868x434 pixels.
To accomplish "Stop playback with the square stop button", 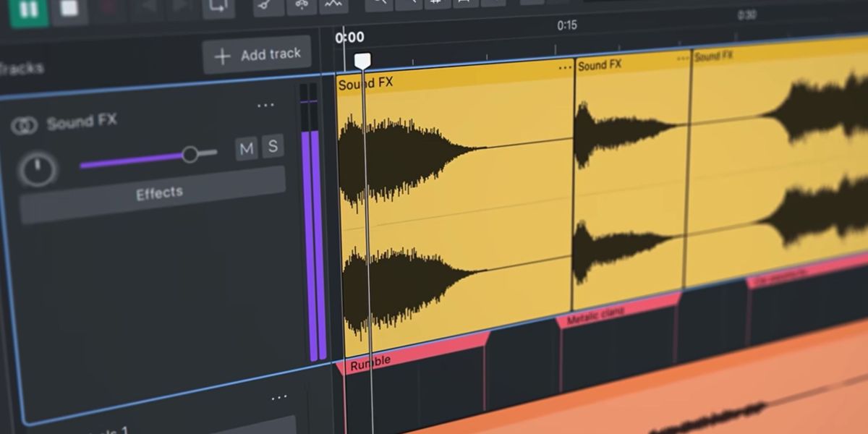I will [x=69, y=8].
